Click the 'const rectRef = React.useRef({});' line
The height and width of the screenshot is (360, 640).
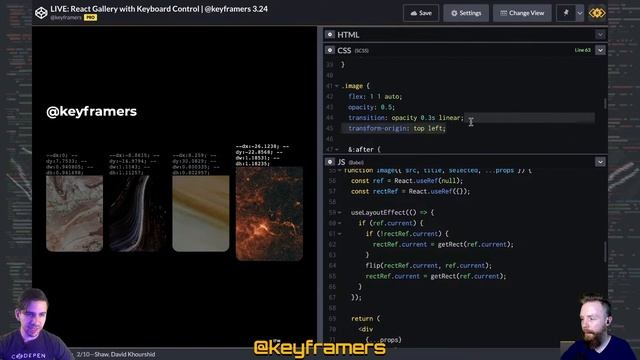(411, 191)
